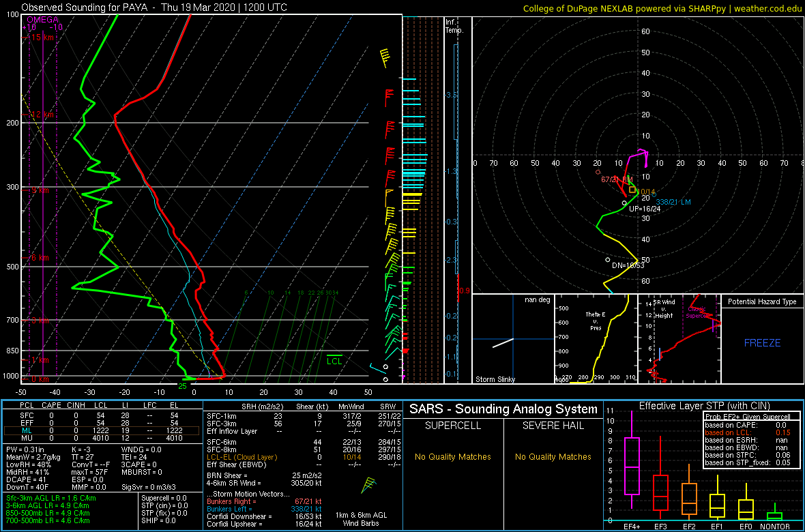Click the Supercell = 0.0 parameter
The height and width of the screenshot is (532, 805).
pyautogui.click(x=164, y=499)
